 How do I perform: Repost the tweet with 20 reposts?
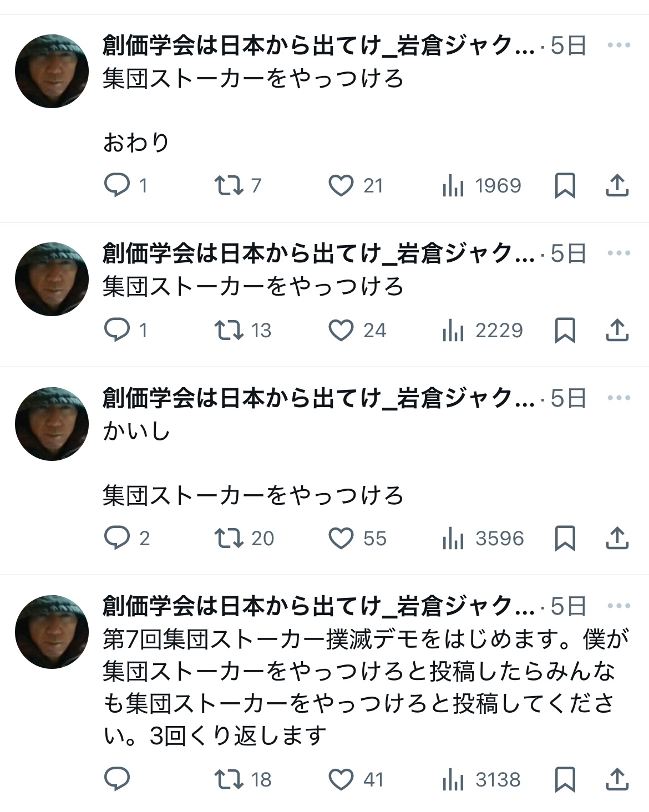(229, 538)
